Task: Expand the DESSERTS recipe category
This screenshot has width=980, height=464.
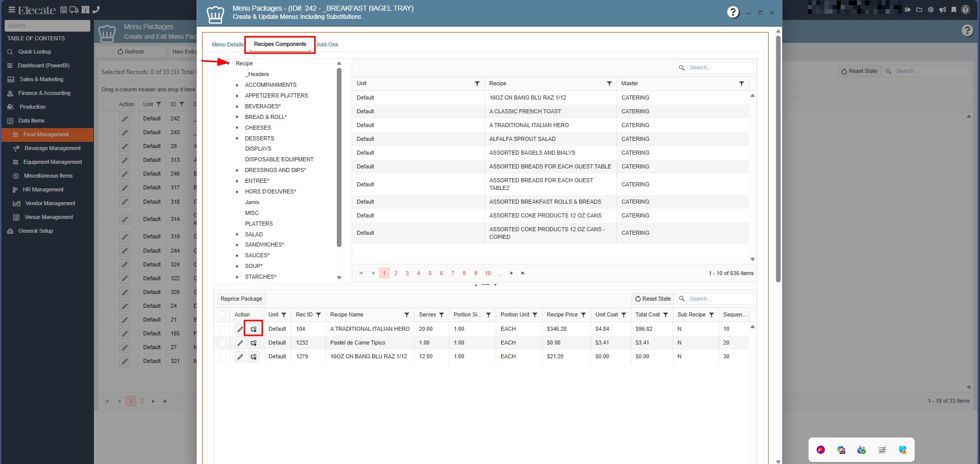Action: 237,139
